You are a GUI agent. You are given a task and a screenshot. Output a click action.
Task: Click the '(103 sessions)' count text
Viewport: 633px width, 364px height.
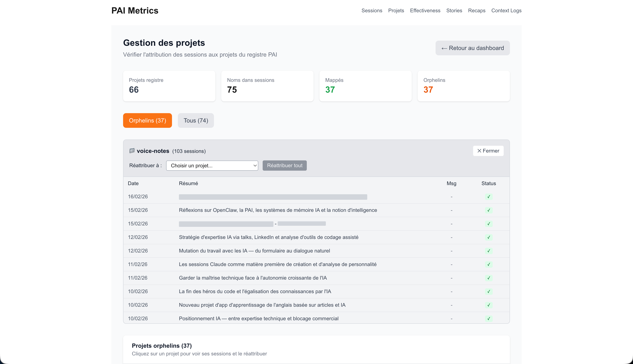189,151
